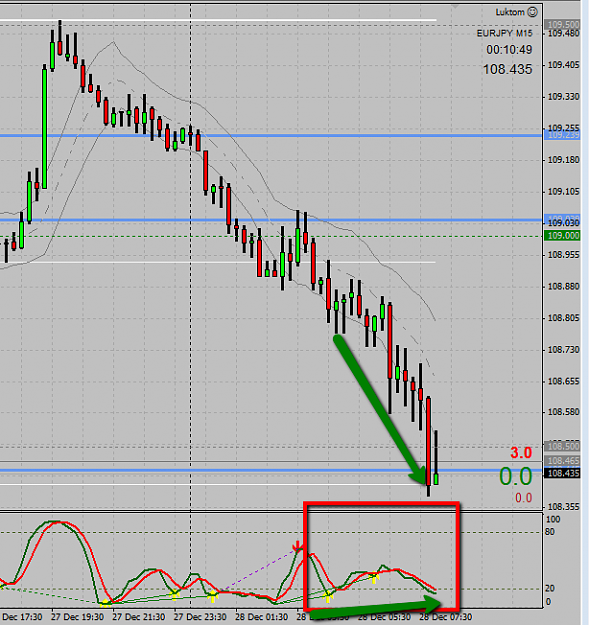Image resolution: width=589 pixels, height=625 pixels.
Task: Click the 28 Dec 07:30 time label
Action: click(x=446, y=617)
